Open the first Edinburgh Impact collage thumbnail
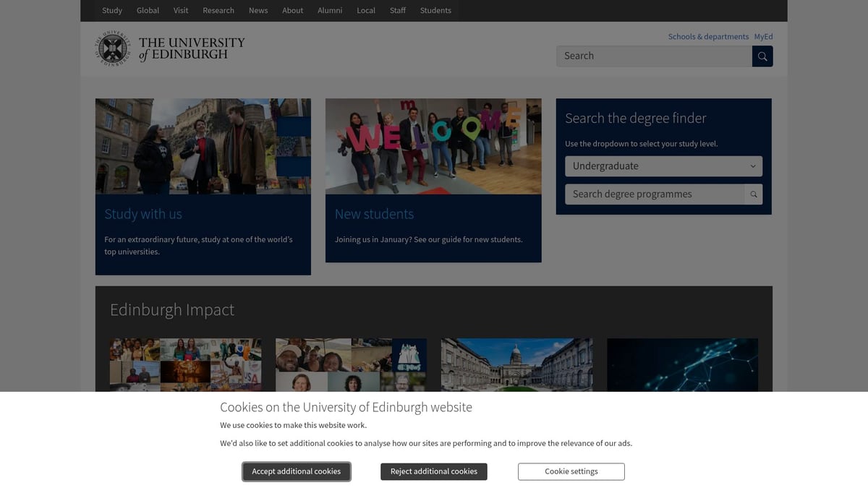 [186, 365]
